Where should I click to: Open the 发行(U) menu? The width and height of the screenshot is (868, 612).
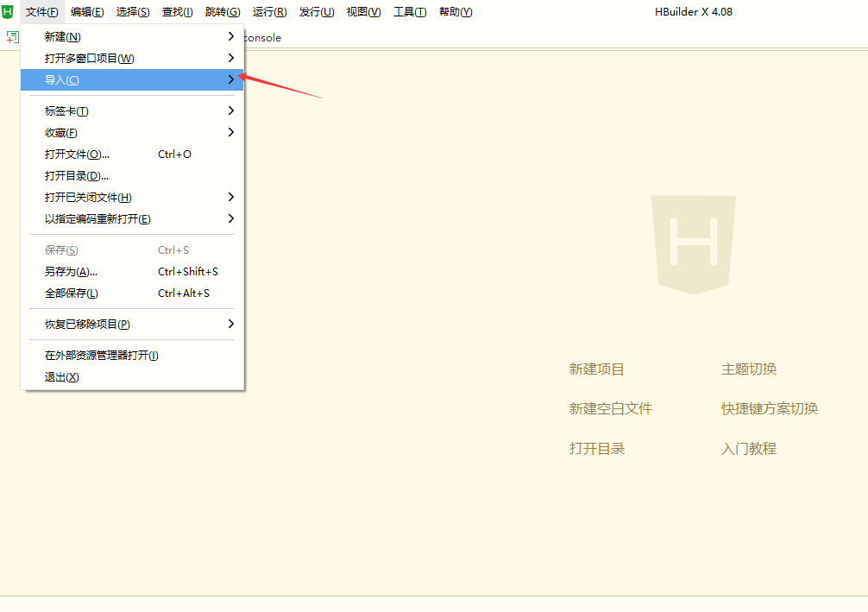click(317, 11)
